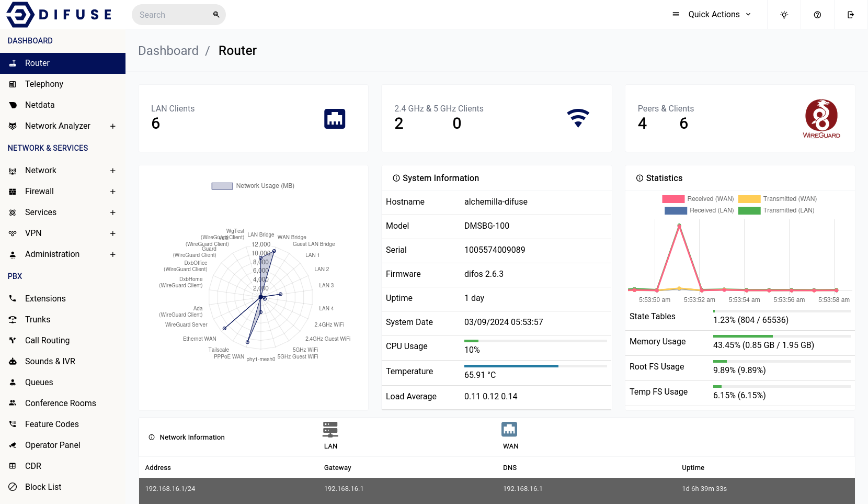Click the Conference Rooms people icon
The width and height of the screenshot is (868, 504).
click(13, 404)
